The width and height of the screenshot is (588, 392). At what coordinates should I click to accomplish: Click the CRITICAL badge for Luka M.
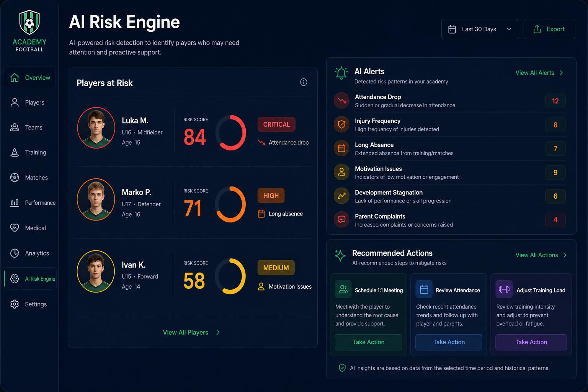pos(276,124)
